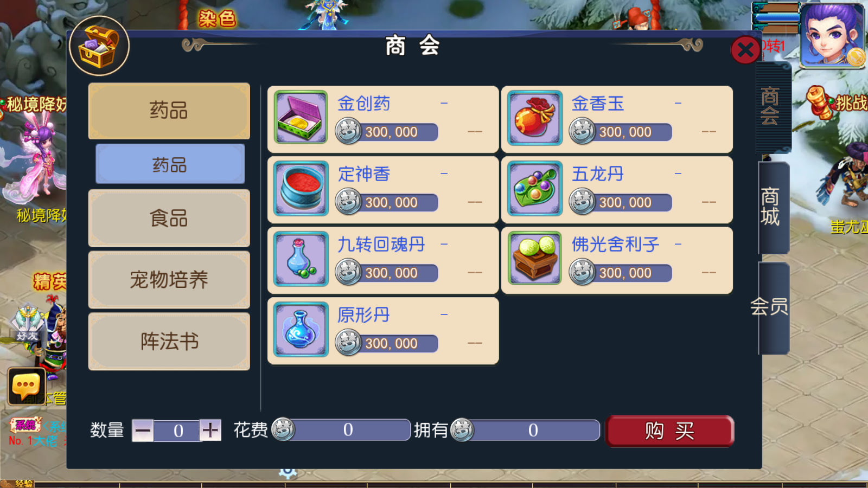Choose the 佛光舍利子 item icon
The height and width of the screenshot is (488, 868).
tap(535, 258)
